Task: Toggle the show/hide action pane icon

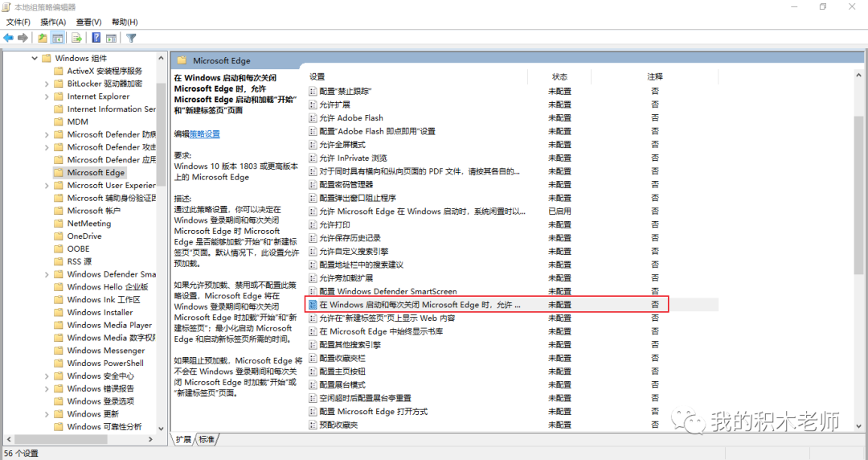Action: (x=111, y=38)
